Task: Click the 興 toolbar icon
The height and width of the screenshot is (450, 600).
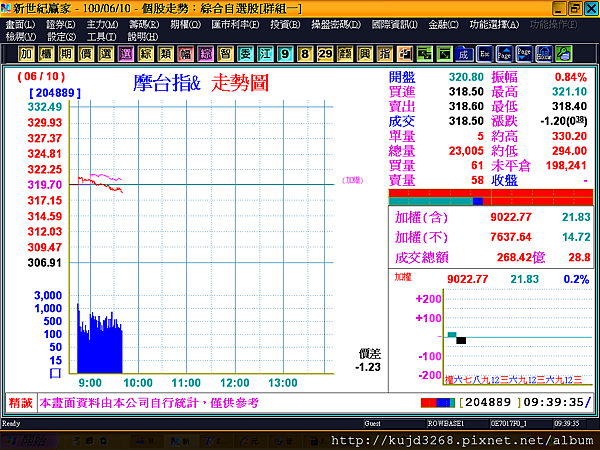Action: tap(365, 54)
